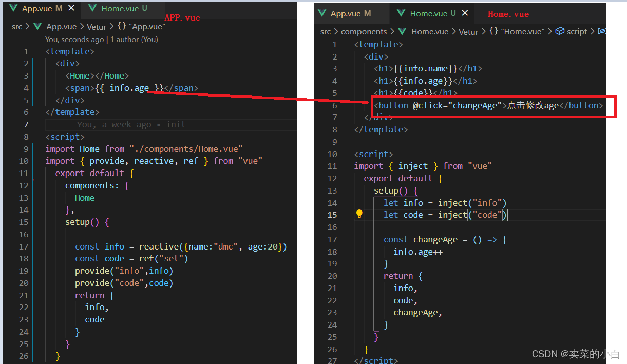Click the "You, seconds ago | 1 author" CodeLens
The width and height of the screenshot is (627, 364).
pos(102,39)
